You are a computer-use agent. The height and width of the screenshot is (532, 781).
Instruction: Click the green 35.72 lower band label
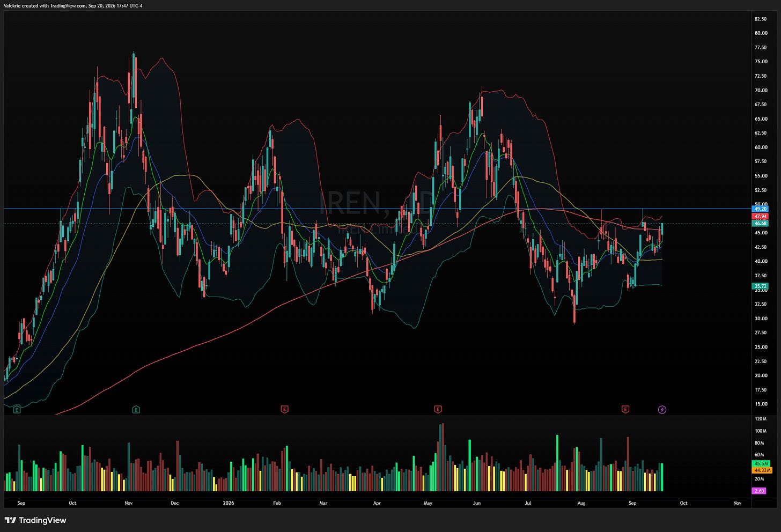(761, 286)
